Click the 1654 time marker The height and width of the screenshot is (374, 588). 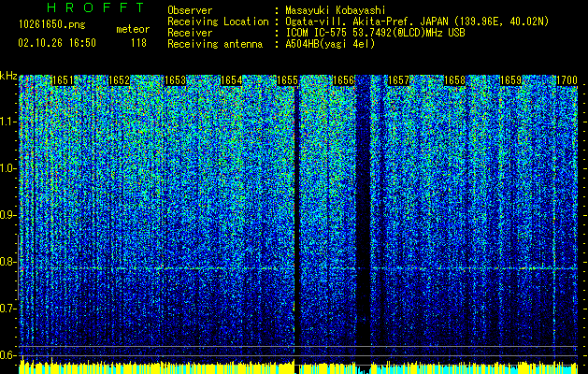[x=231, y=80]
